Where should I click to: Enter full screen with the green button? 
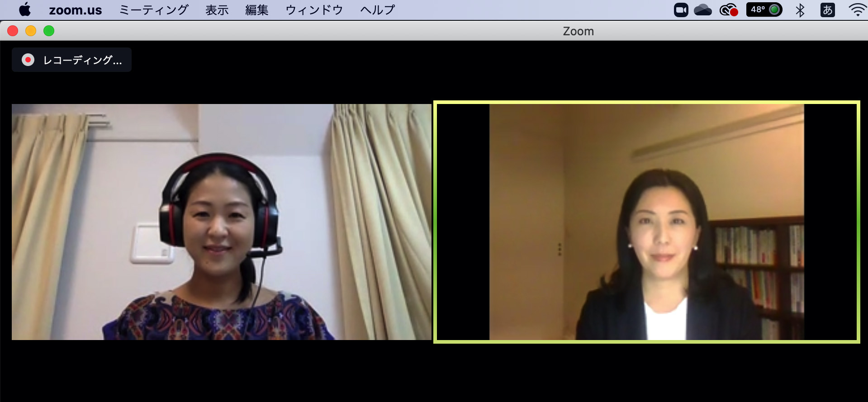point(49,31)
